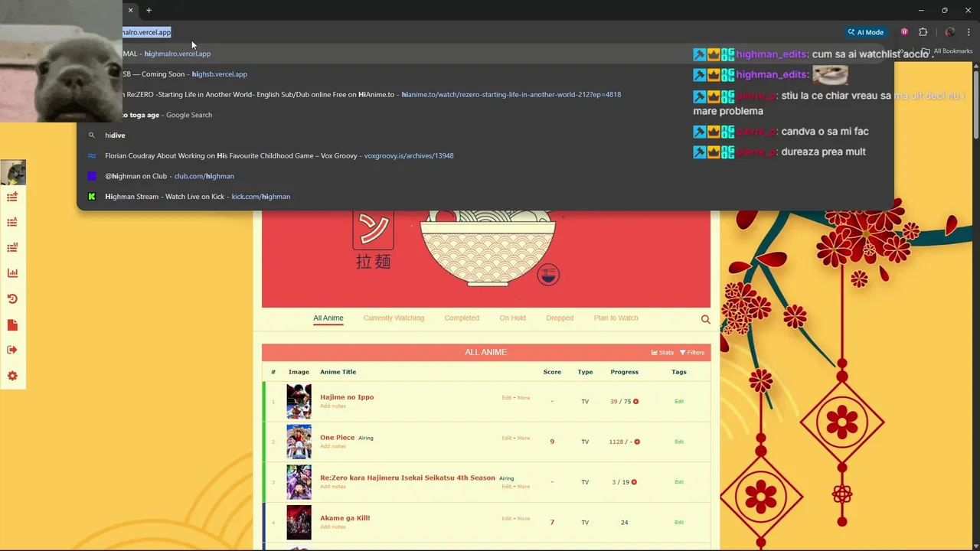Open the Chrome profile avatar

click(950, 32)
